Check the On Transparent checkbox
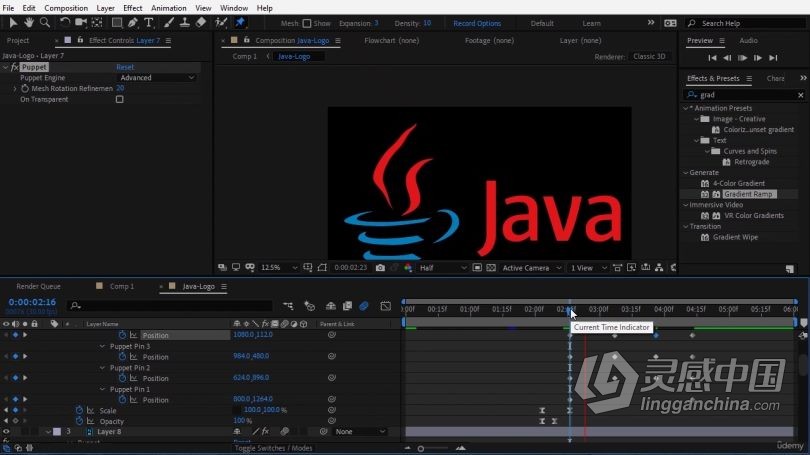This screenshot has width=810, height=455. coord(119,99)
